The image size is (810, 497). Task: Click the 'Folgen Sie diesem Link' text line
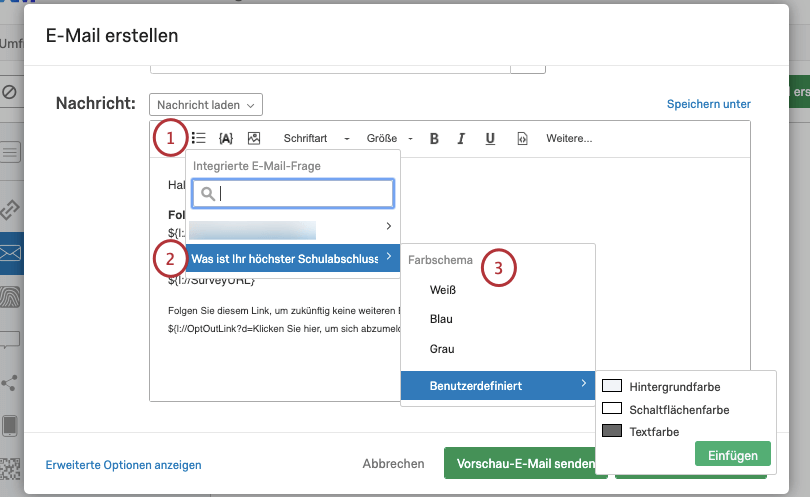[x=284, y=310]
